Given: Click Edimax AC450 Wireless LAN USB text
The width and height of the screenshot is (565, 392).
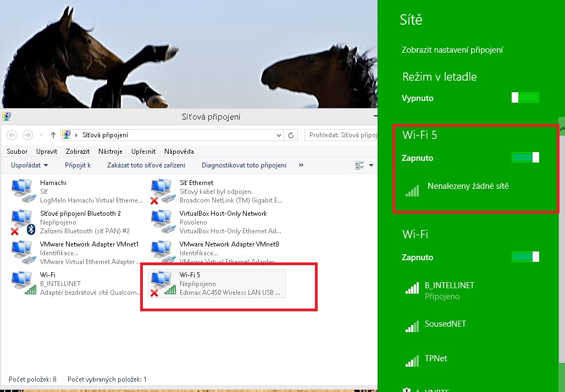Looking at the screenshot, I should pyautogui.click(x=230, y=293).
